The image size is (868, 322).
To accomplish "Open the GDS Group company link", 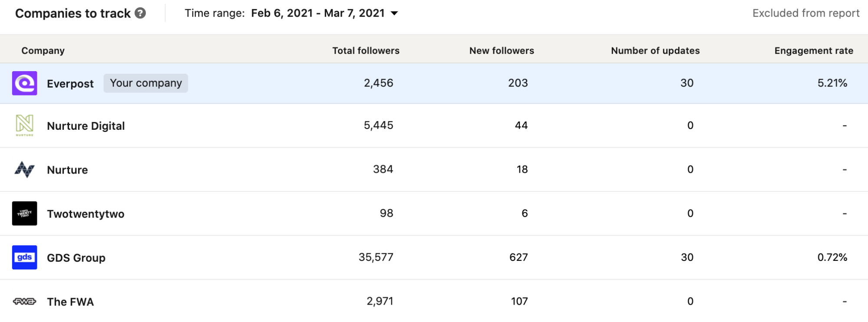I will tap(76, 258).
